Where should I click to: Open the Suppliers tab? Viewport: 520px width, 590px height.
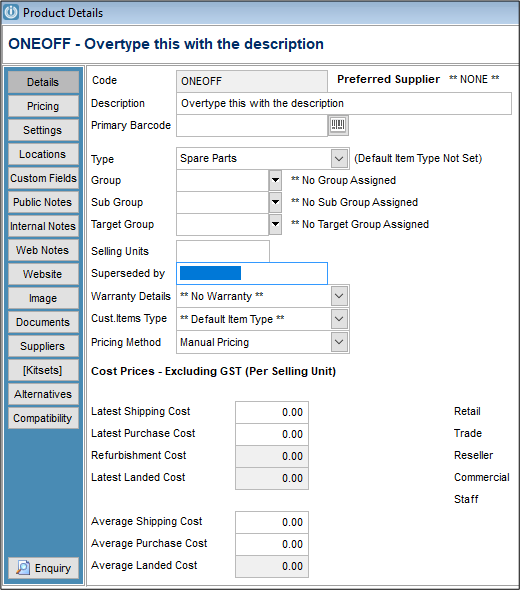[x=43, y=346]
